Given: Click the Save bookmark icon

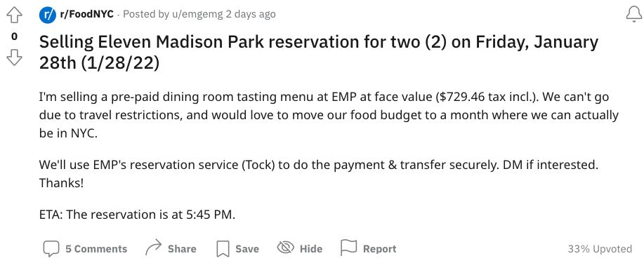Looking at the screenshot, I should 223,249.
